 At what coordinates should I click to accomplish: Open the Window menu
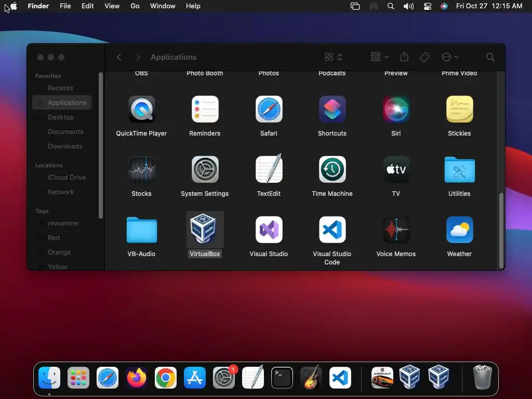163,6
